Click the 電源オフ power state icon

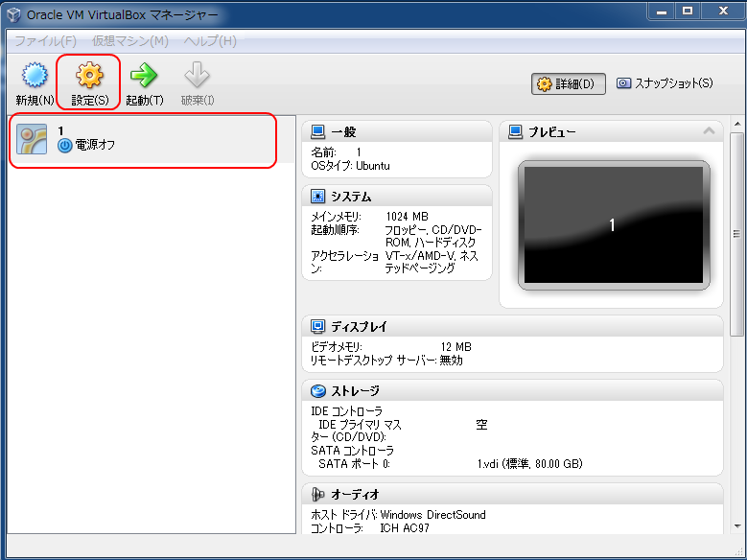pos(65,146)
